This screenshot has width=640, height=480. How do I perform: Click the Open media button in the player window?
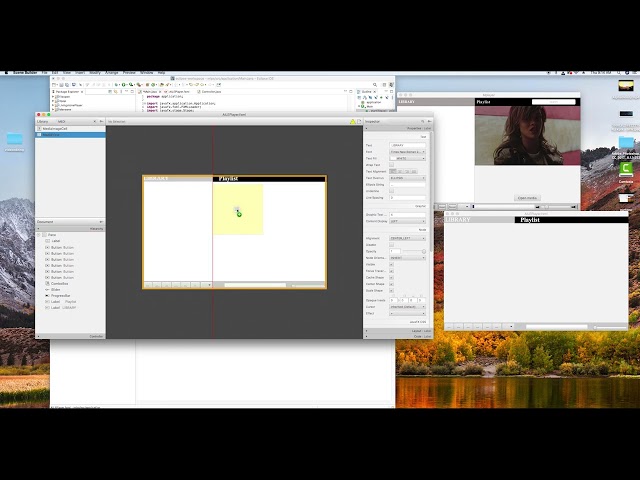click(x=527, y=198)
